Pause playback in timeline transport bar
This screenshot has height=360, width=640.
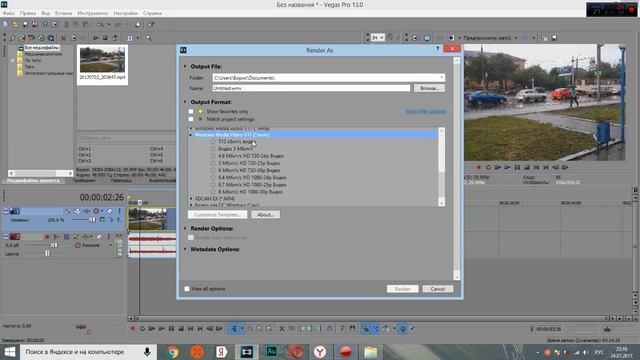[171, 329]
